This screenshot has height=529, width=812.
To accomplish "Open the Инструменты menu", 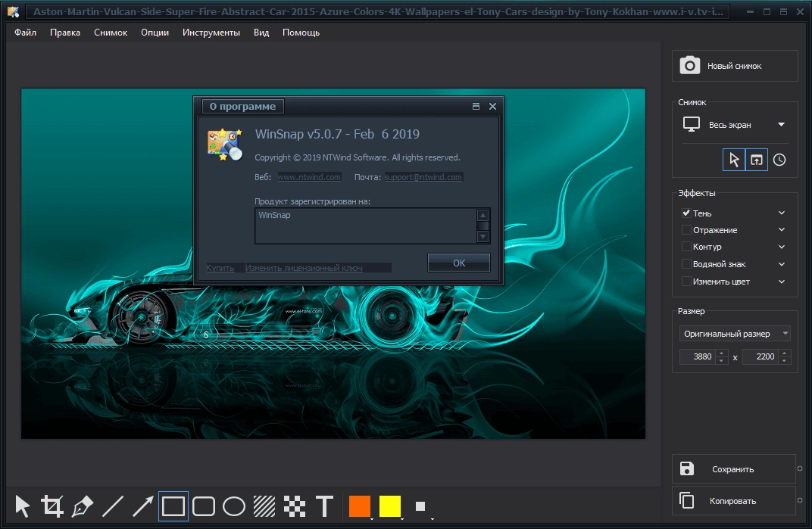I will [x=211, y=32].
